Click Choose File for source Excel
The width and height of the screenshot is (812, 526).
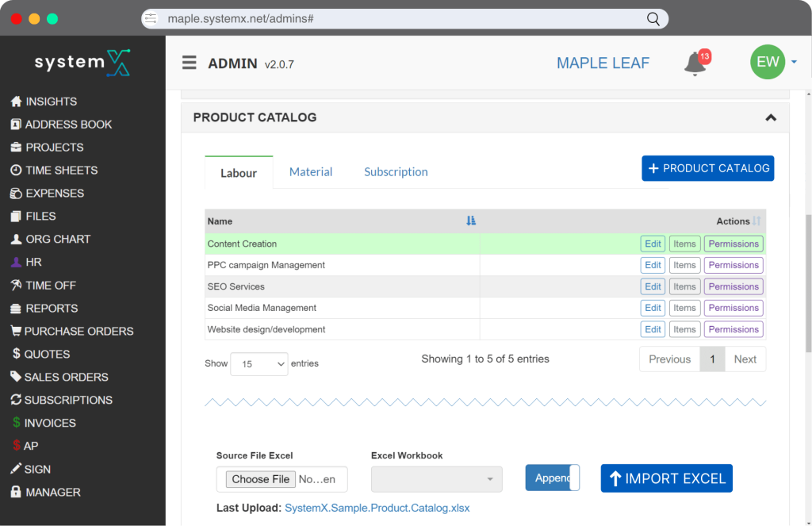[x=261, y=479]
